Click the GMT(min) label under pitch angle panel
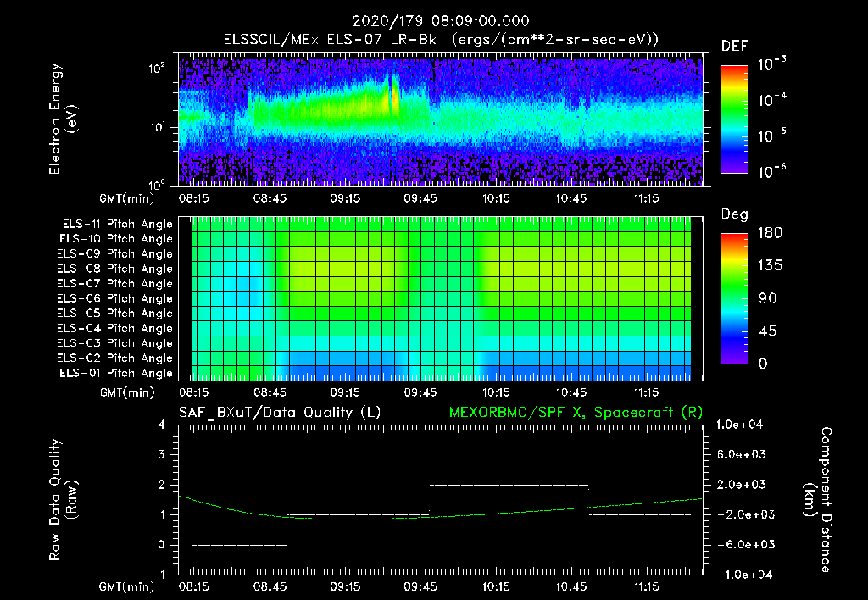Viewport: 868px width, 600px height. tap(127, 393)
